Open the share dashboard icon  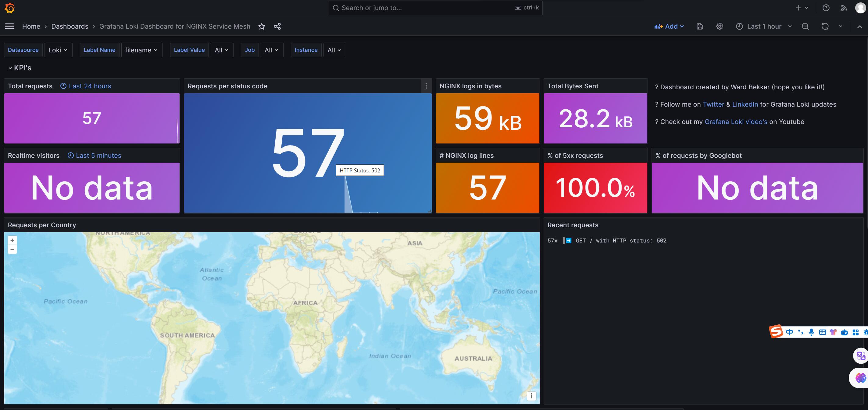(277, 26)
